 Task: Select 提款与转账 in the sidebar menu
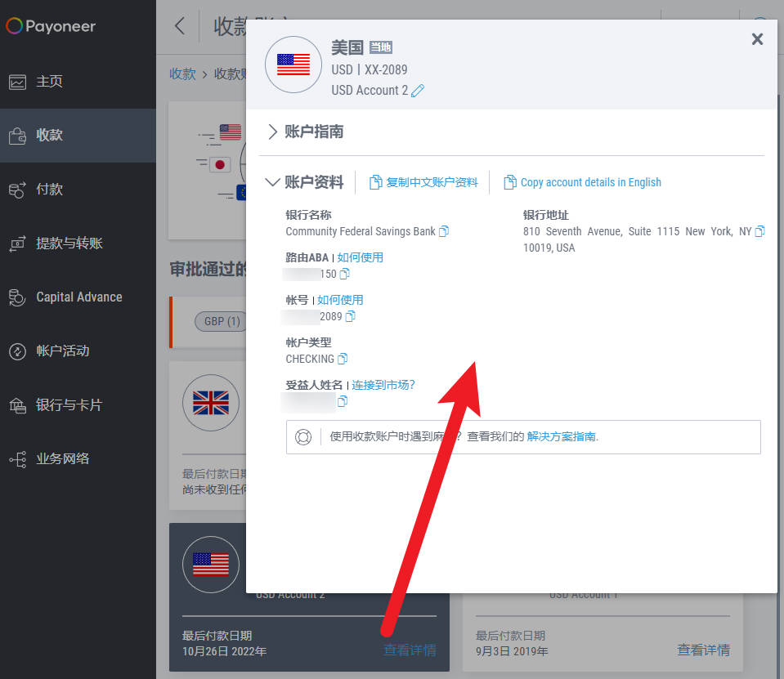78,243
